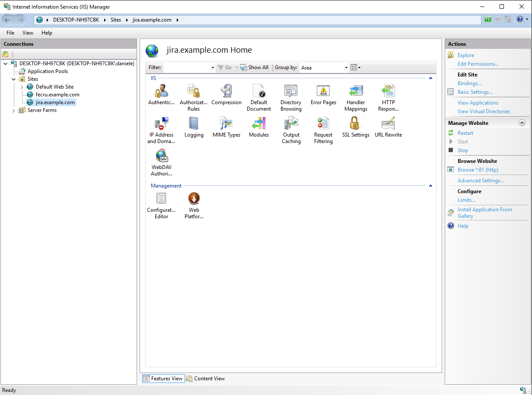Switch to Content View tab
Viewport: 532px width, 395px height.
coord(206,379)
